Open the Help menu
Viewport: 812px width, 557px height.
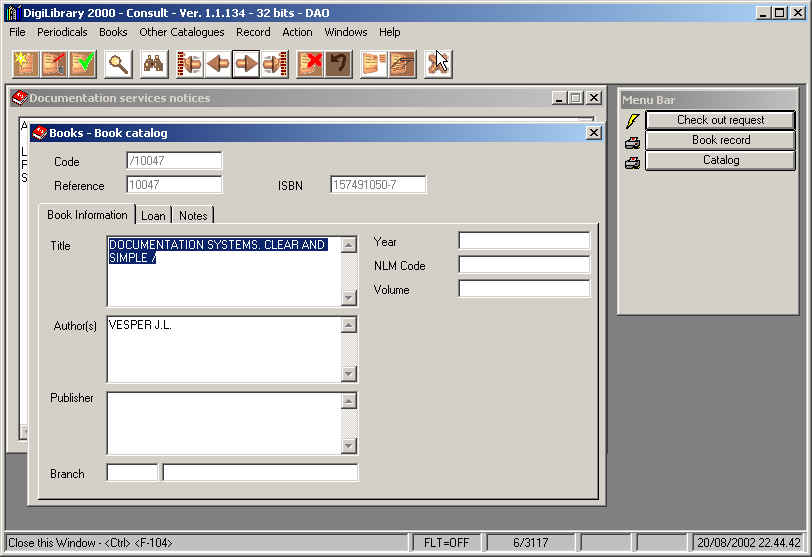coord(389,32)
